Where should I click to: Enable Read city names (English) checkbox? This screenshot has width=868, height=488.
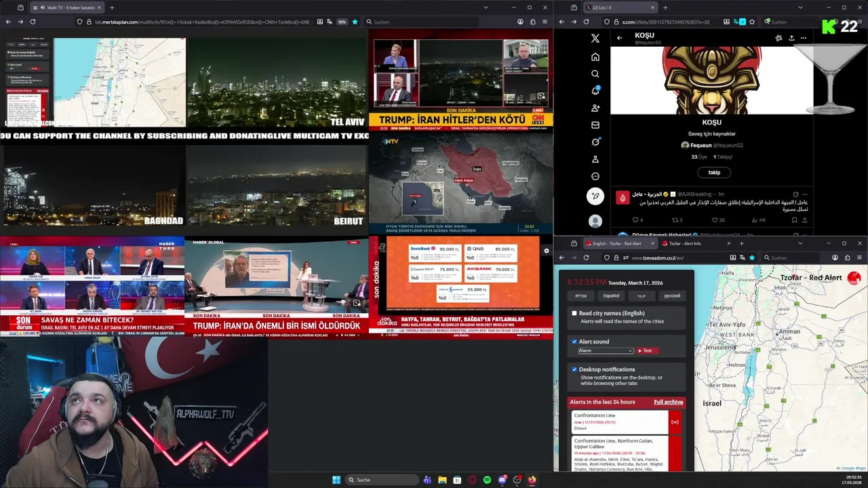574,313
